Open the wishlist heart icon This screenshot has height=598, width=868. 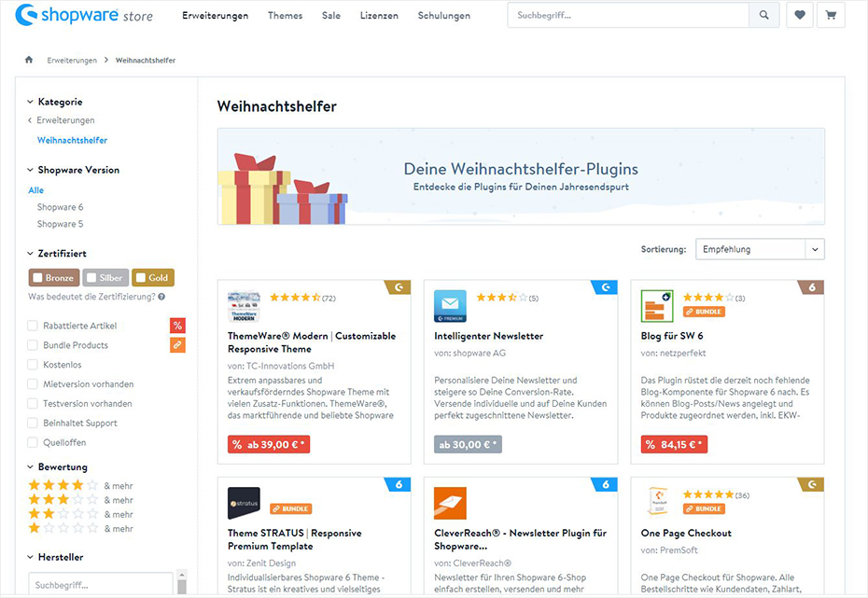[799, 16]
